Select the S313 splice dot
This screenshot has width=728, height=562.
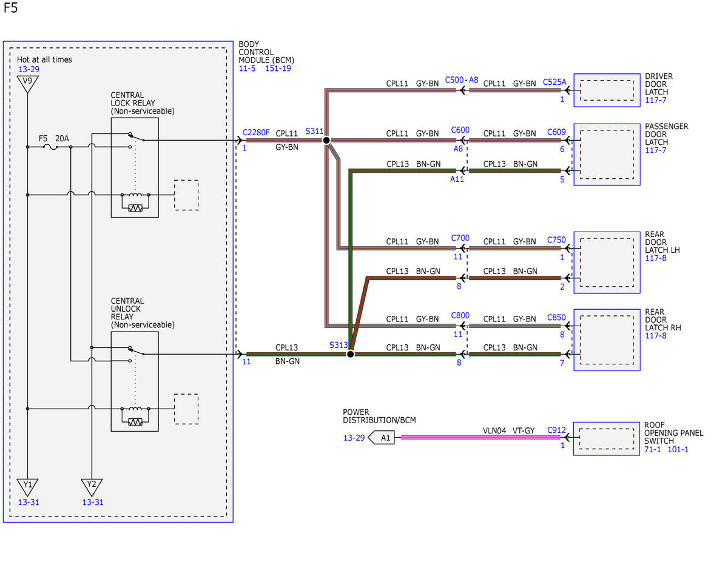[350, 354]
